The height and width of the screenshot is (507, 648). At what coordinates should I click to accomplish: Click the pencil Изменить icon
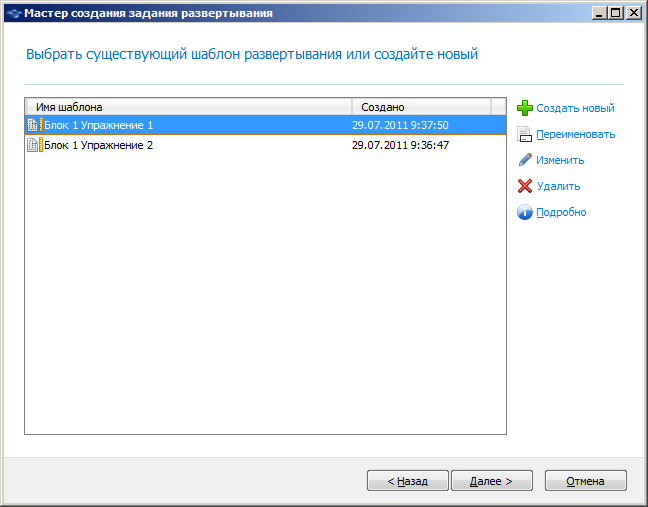[x=525, y=160]
